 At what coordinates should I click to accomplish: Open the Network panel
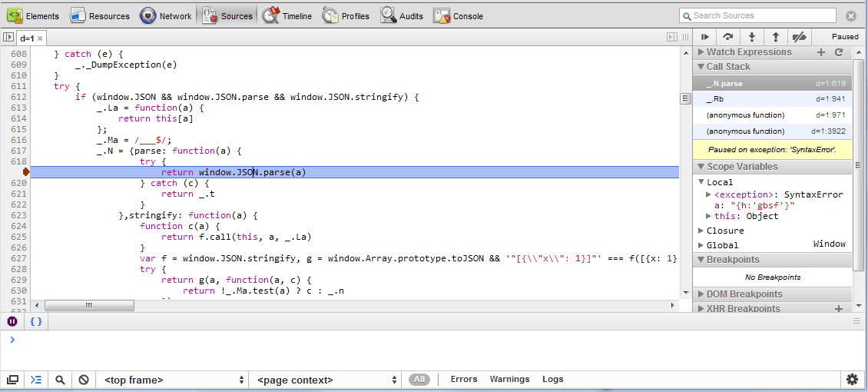click(165, 16)
